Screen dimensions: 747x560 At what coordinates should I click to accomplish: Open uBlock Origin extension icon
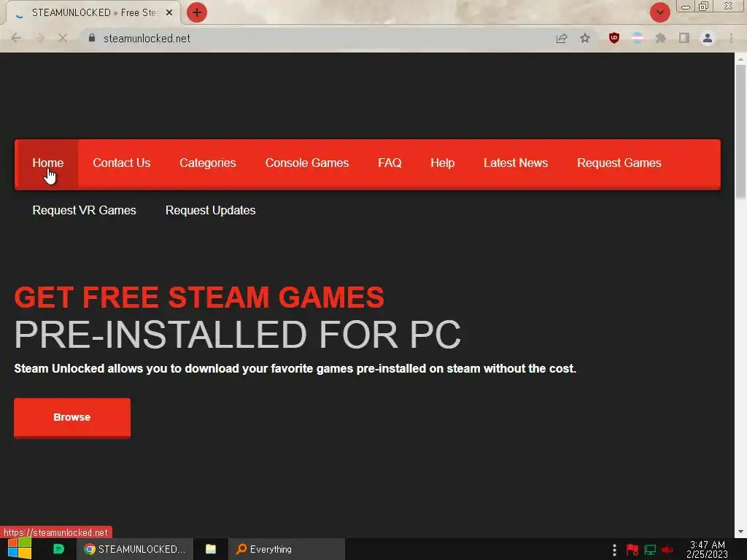(614, 38)
